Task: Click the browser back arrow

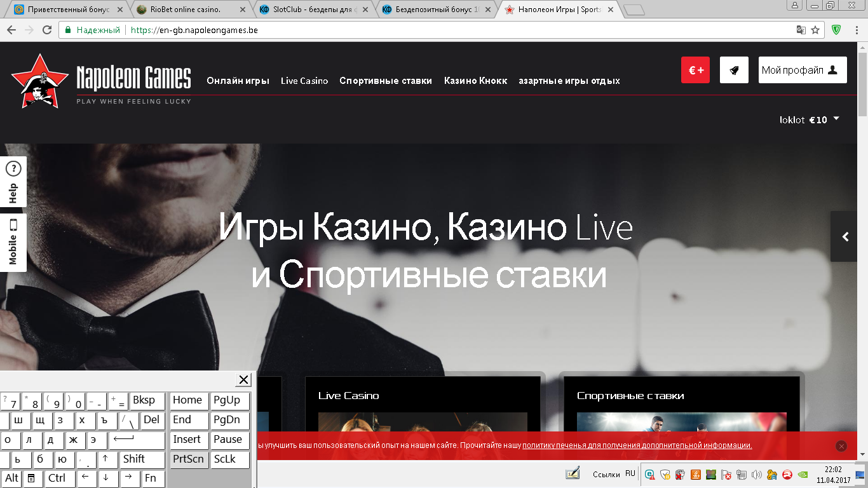Action: click(x=12, y=30)
